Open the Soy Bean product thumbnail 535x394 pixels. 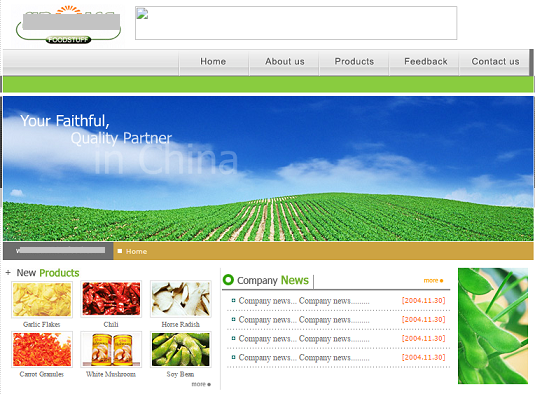pos(180,349)
